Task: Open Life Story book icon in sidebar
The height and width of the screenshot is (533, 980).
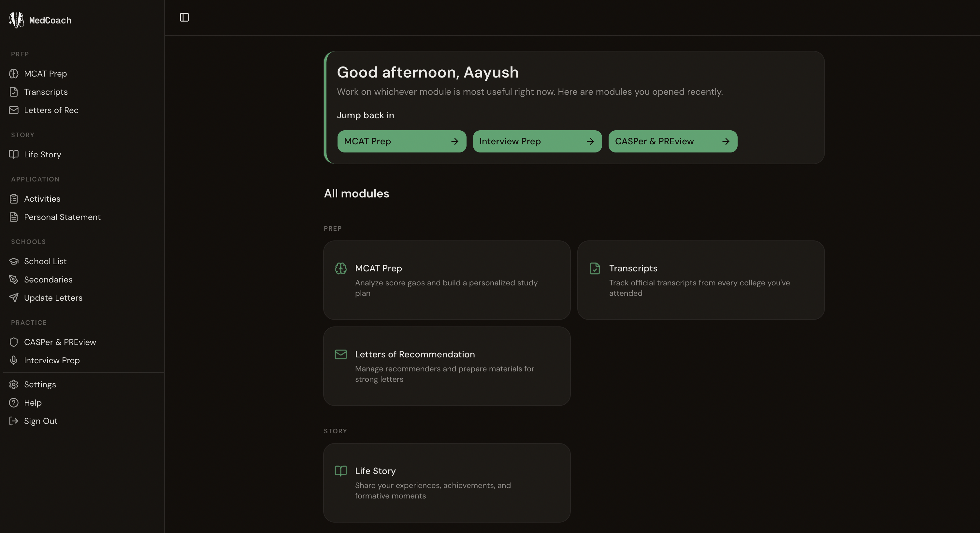Action: pyautogui.click(x=14, y=154)
